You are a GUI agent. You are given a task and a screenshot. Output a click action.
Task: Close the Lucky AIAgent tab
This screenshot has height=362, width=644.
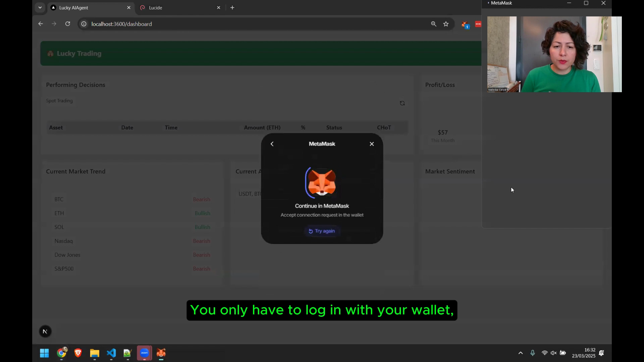[128, 7]
